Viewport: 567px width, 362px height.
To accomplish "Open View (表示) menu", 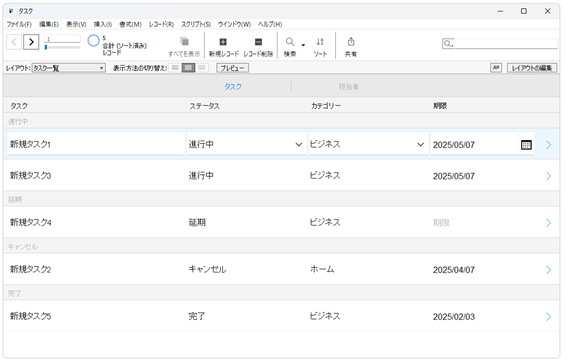I will (76, 24).
